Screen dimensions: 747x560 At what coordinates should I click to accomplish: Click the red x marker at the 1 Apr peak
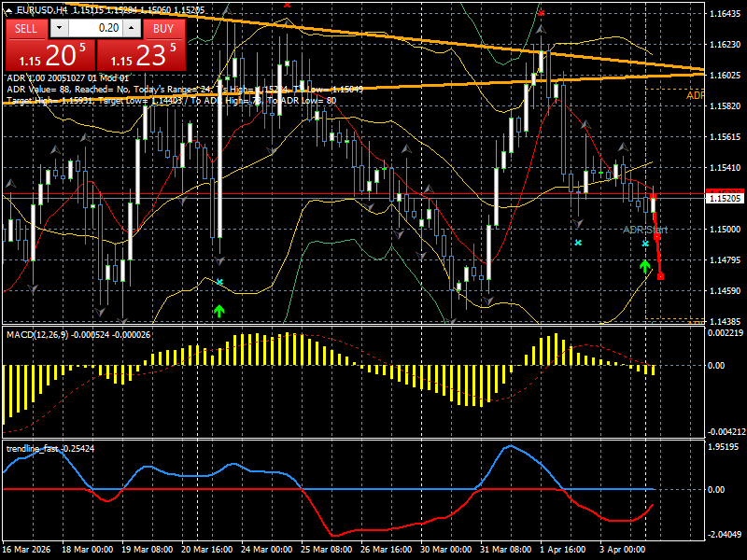pos(541,13)
